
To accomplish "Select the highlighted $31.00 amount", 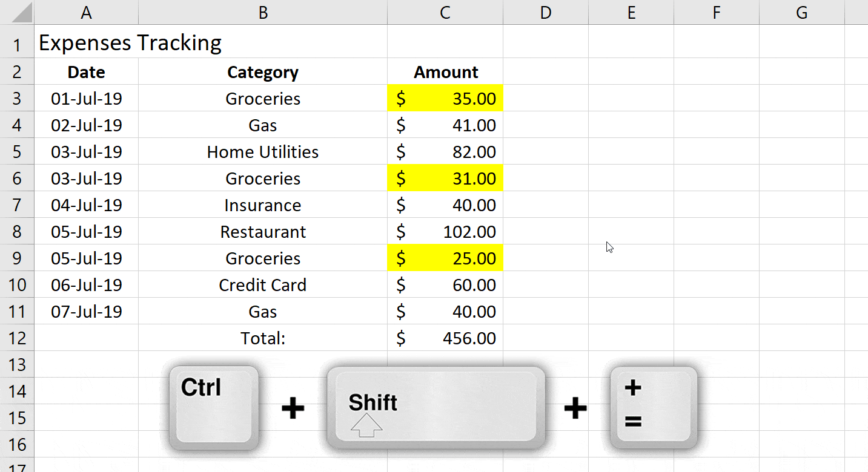I will 445,178.
